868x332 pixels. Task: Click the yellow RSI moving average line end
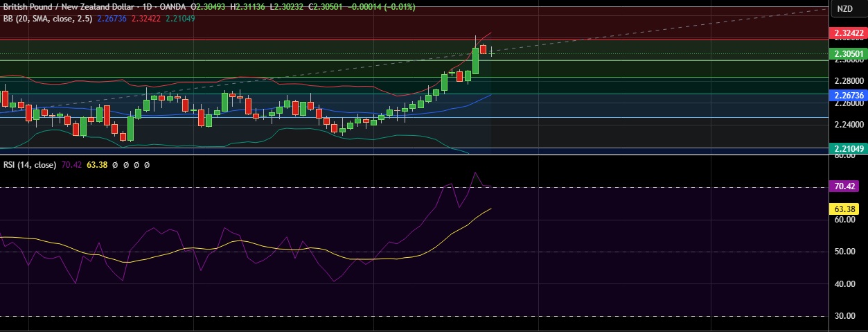click(491, 209)
